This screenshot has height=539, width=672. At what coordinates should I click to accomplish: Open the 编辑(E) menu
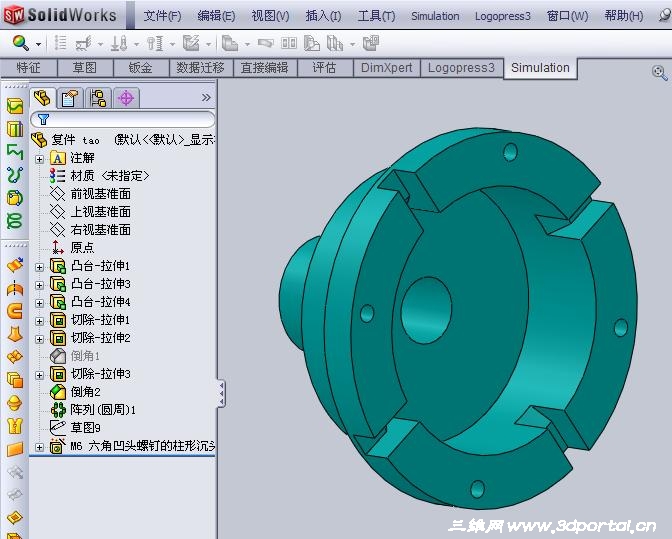[x=216, y=16]
